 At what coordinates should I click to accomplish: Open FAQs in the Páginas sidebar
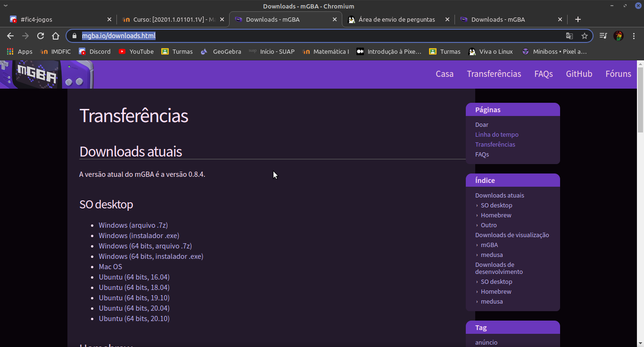click(482, 155)
